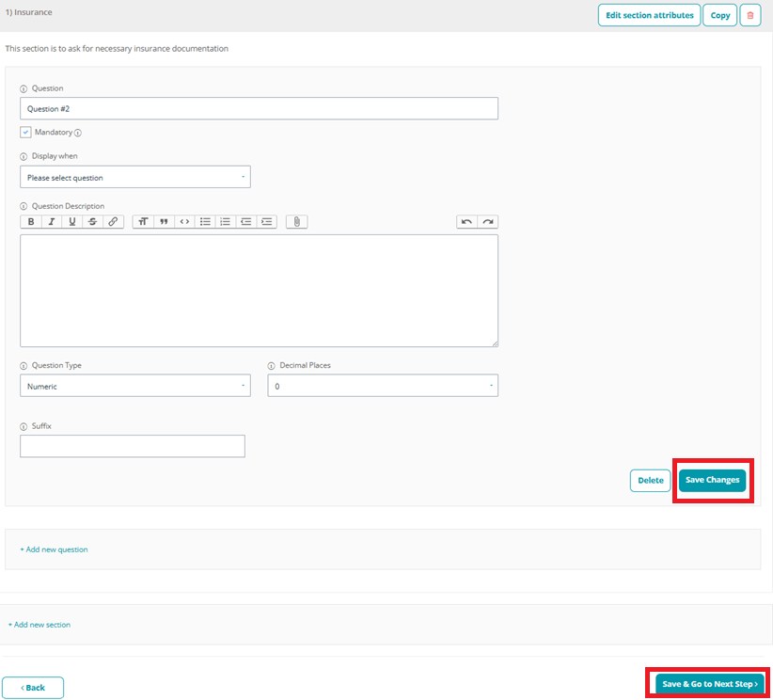The height and width of the screenshot is (700, 773).
Task: Undo the last edit in description
Action: click(466, 221)
